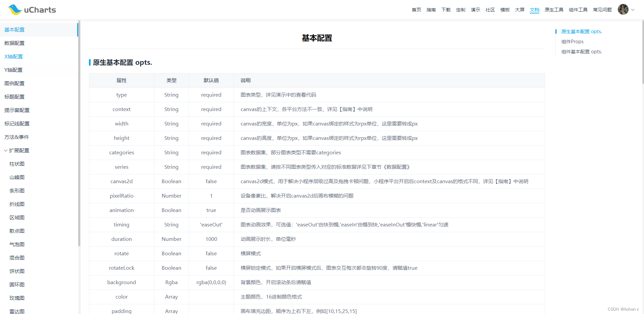Open the 雷达图 documentation entry
644x314 pixels.
17,311
